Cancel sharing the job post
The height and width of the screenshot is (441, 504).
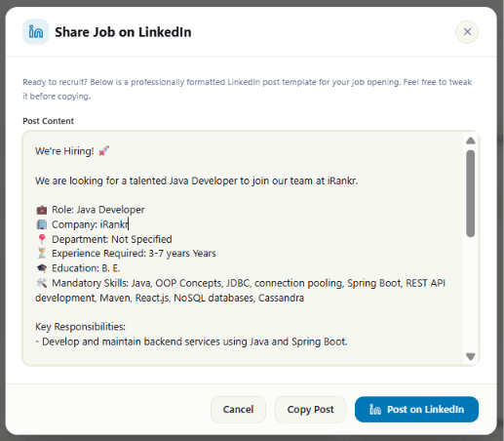238,410
